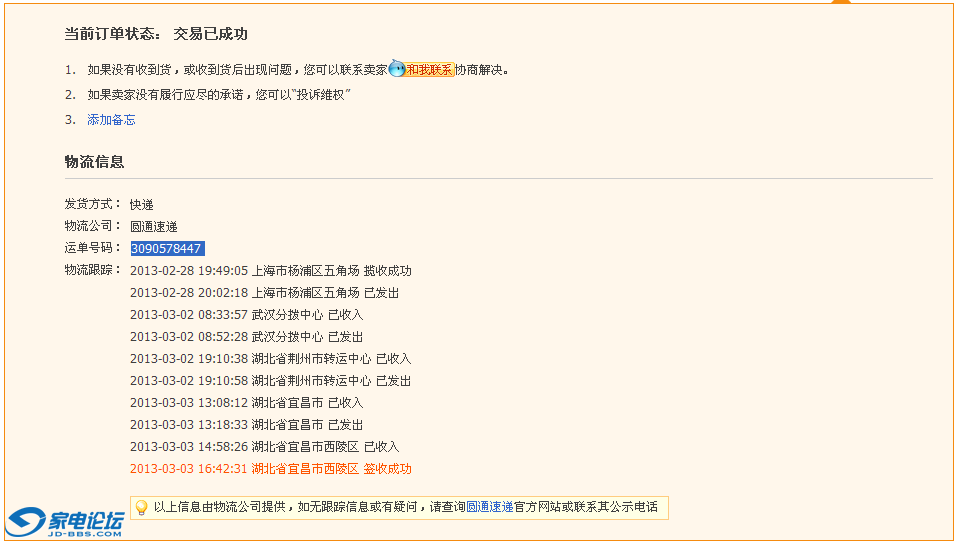
Task: Select tracking row 13:08:12 宜昌市 已收入
Action: pyautogui.click(x=246, y=403)
